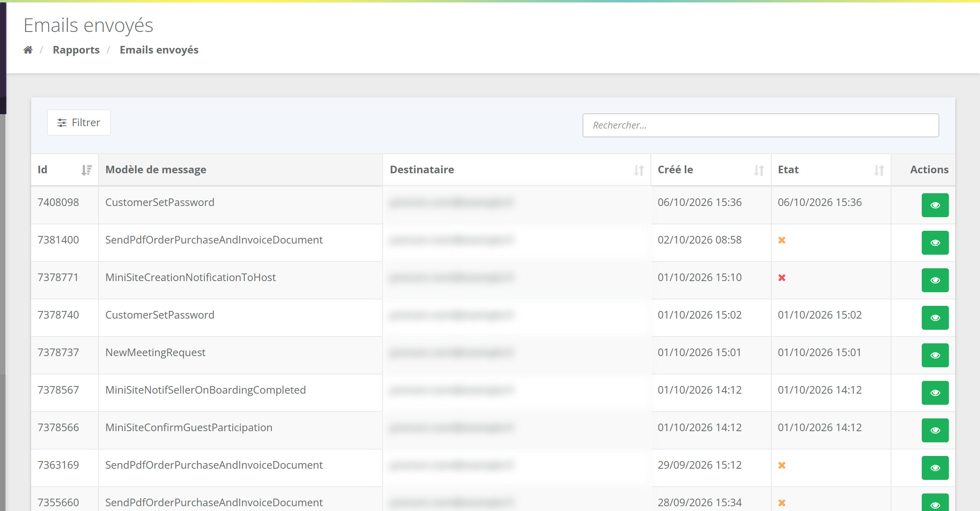This screenshot has height=511, width=980.
Task: View email 7363169 with eye button
Action: (x=935, y=468)
